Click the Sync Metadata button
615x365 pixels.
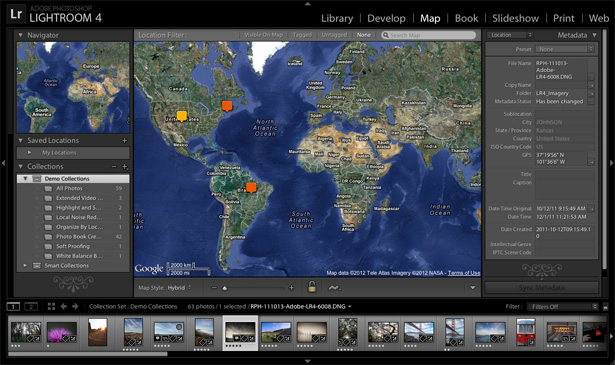(x=542, y=287)
